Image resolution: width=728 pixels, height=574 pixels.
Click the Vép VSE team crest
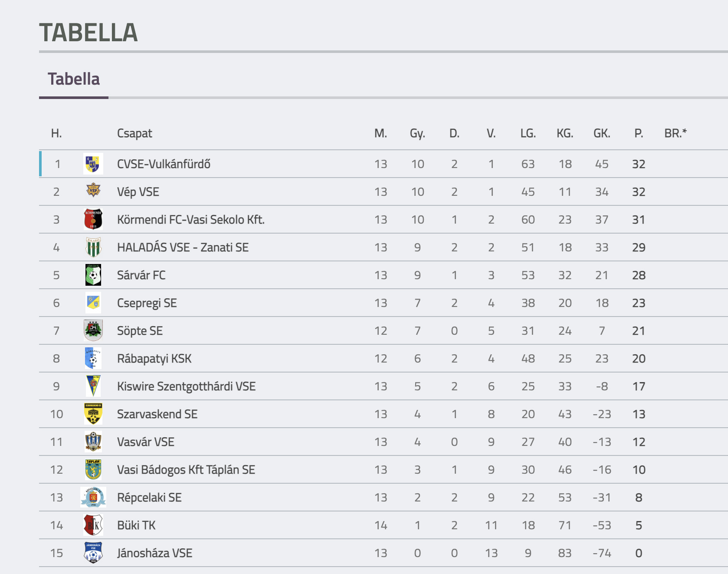point(93,190)
